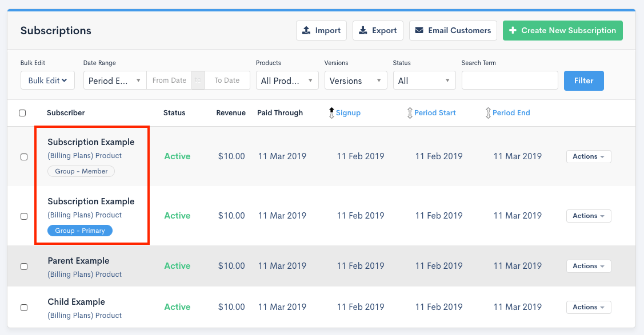Open the Parent Example product link
Image resolution: width=644 pixels, height=335 pixels.
click(x=85, y=275)
